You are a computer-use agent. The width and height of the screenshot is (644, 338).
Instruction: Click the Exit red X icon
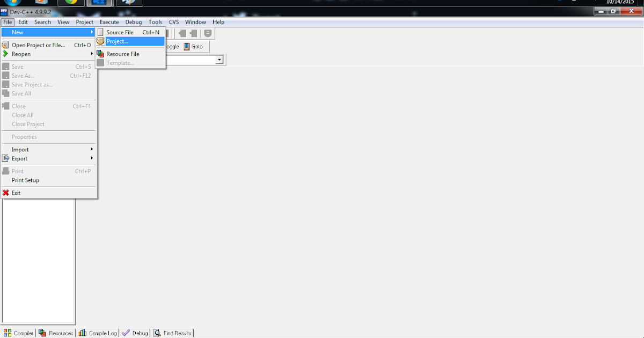pos(6,193)
